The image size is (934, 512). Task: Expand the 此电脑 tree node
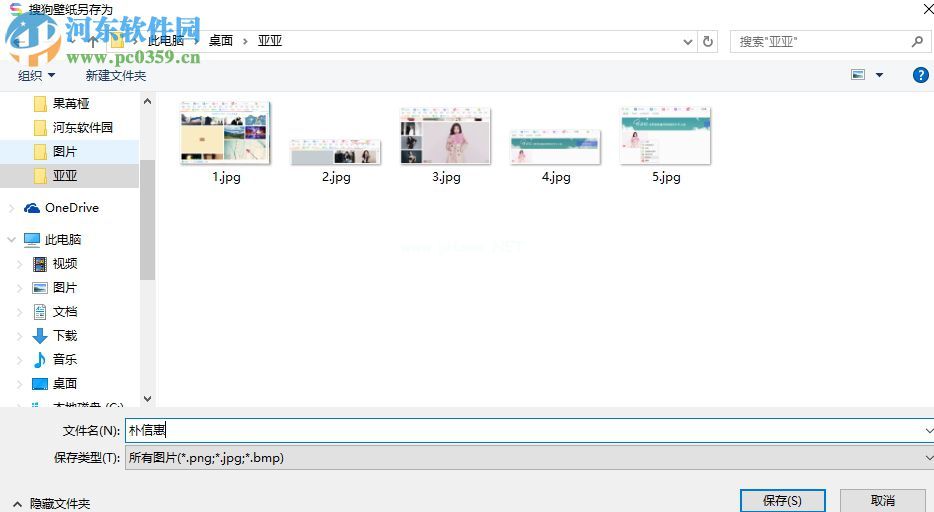pos(11,240)
